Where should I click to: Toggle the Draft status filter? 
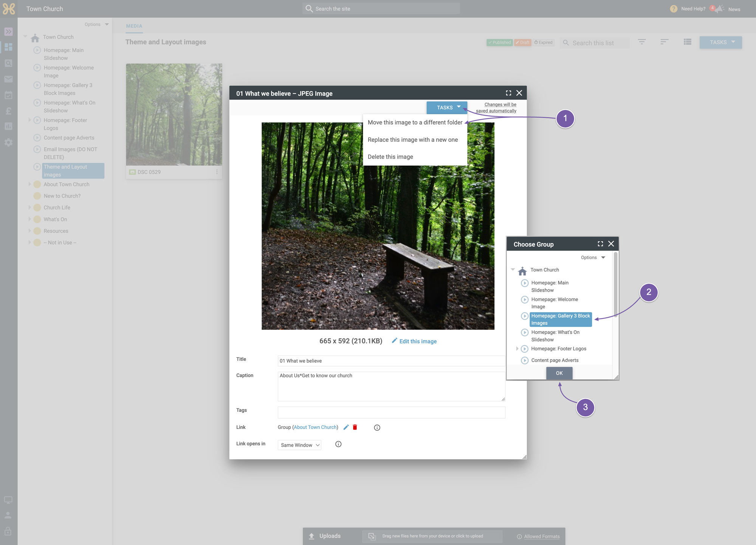click(x=523, y=43)
